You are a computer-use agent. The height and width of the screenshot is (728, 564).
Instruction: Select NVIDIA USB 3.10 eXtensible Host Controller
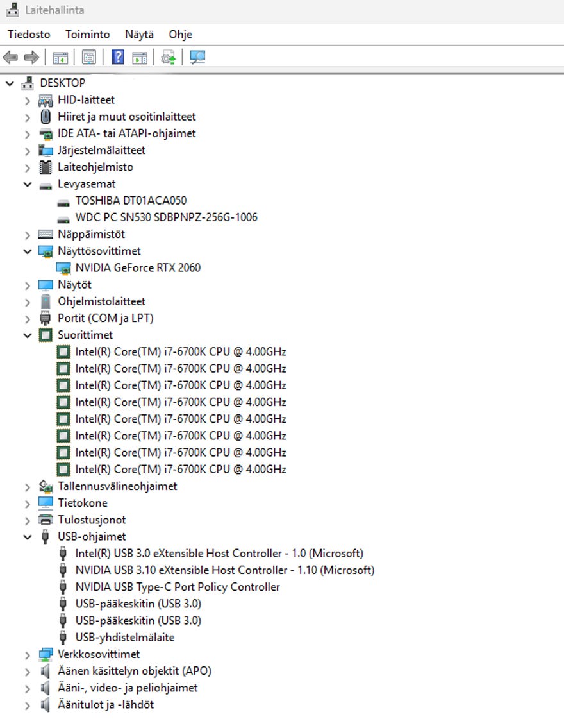tap(224, 570)
